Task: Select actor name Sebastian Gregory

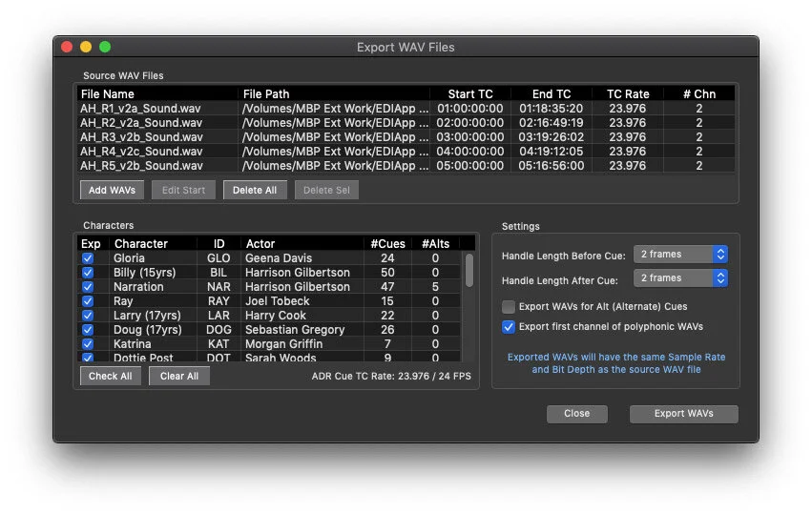Action: [295, 330]
